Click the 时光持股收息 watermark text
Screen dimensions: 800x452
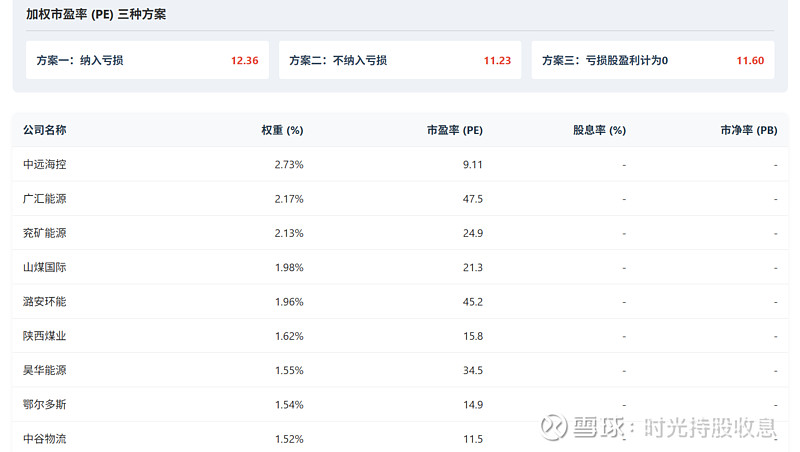[x=710, y=427]
